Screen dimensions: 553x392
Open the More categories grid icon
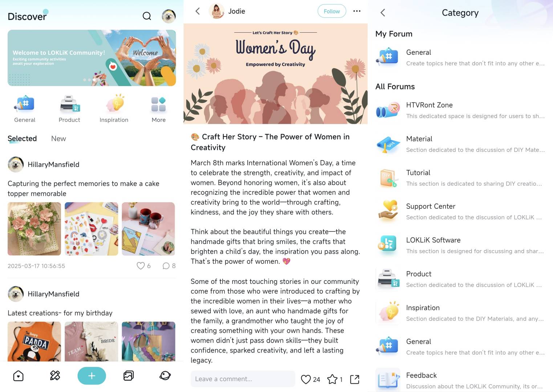click(159, 104)
